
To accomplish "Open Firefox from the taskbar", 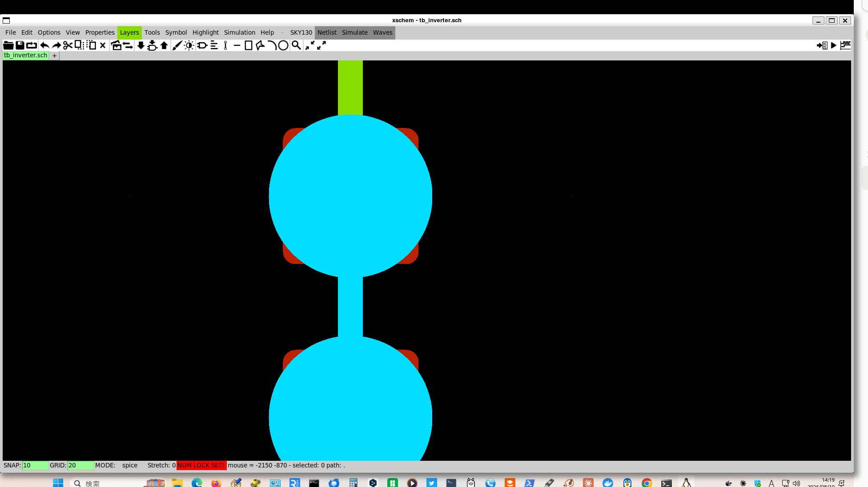I will point(216,483).
